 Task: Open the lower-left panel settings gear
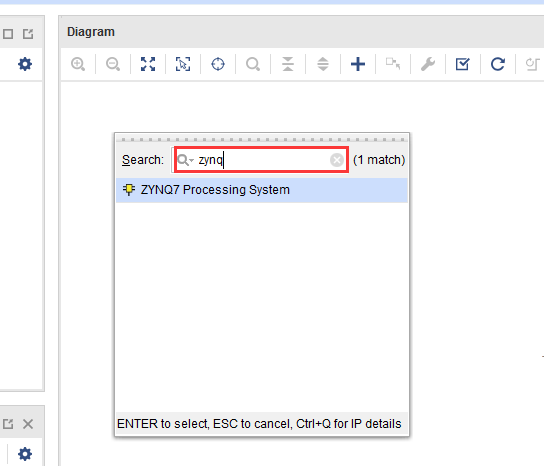point(25,454)
